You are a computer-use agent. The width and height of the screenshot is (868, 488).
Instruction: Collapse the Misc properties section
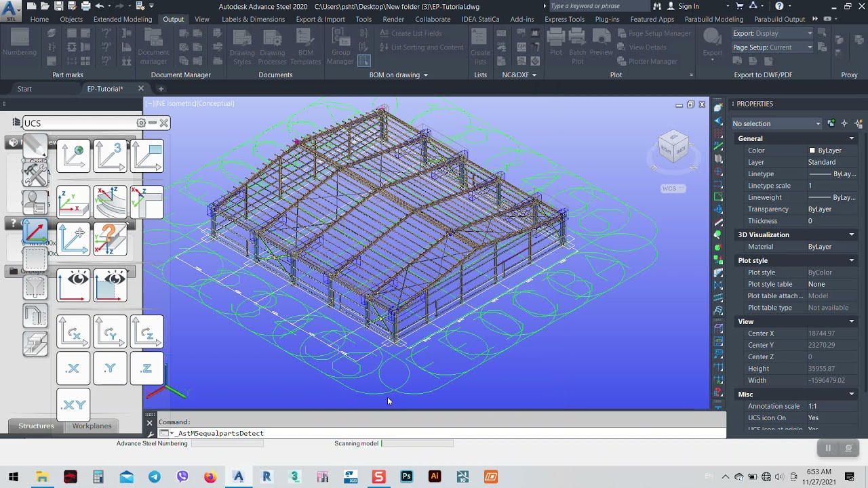852,394
